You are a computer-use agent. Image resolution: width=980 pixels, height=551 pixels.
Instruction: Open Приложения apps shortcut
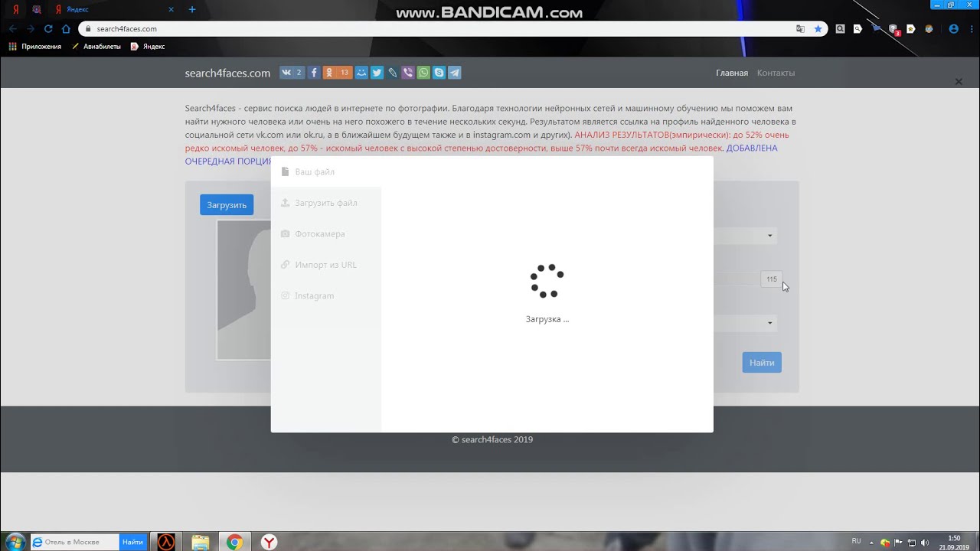click(x=34, y=47)
